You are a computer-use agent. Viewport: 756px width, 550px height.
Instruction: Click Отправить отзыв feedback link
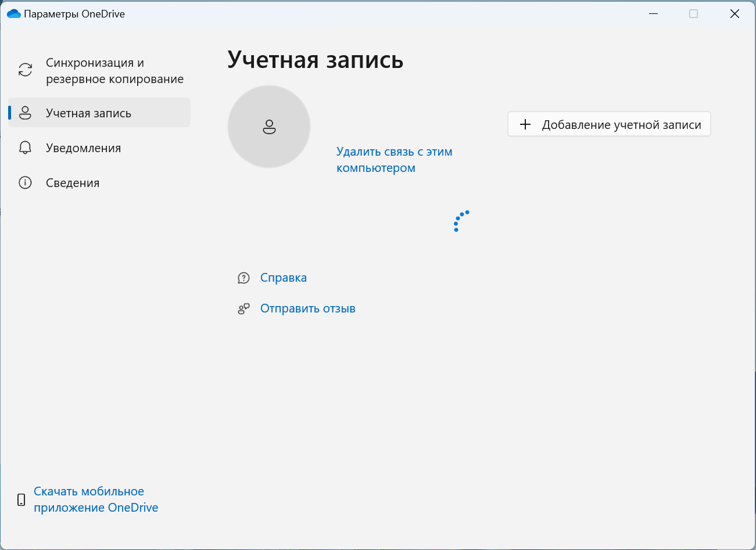point(308,308)
